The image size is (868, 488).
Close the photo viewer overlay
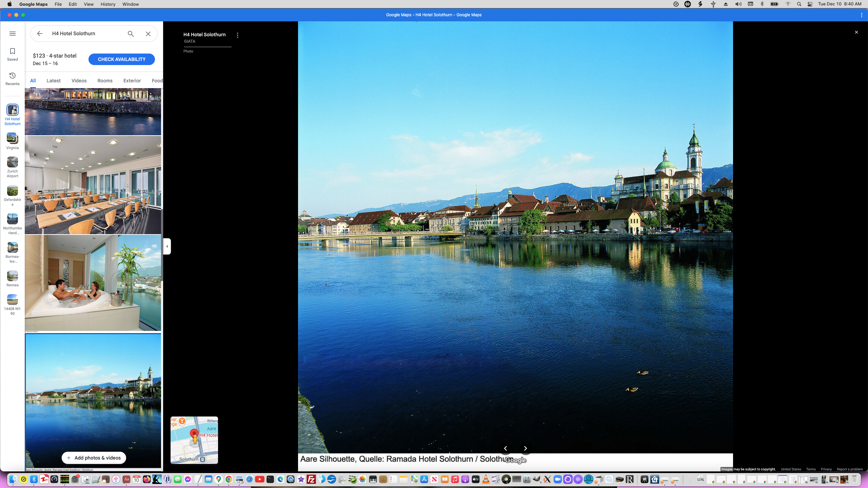pos(856,32)
